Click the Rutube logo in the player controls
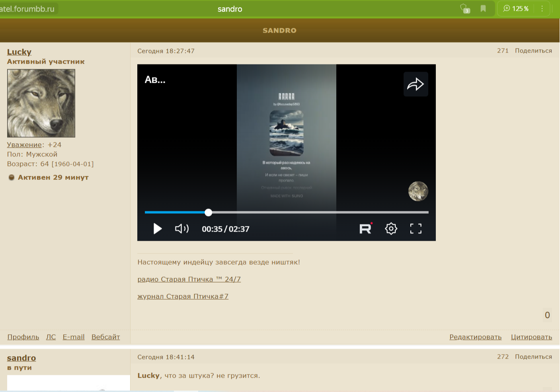 (366, 228)
